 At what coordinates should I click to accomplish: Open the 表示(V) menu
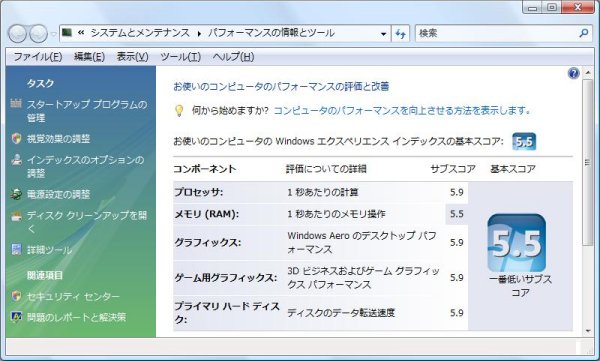[x=132, y=57]
